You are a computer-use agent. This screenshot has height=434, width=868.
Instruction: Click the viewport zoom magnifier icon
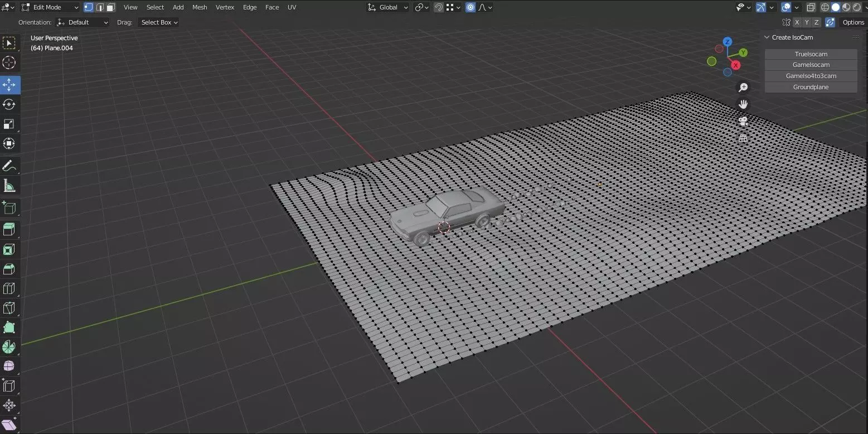click(x=743, y=88)
